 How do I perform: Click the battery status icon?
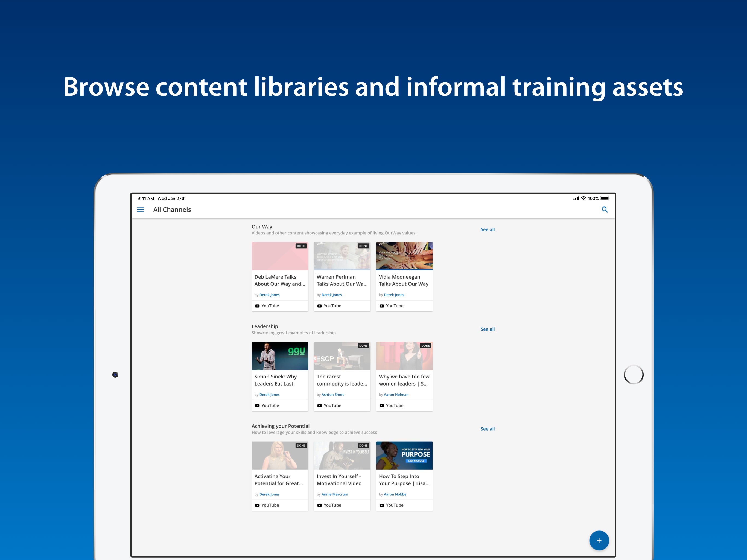(x=605, y=198)
